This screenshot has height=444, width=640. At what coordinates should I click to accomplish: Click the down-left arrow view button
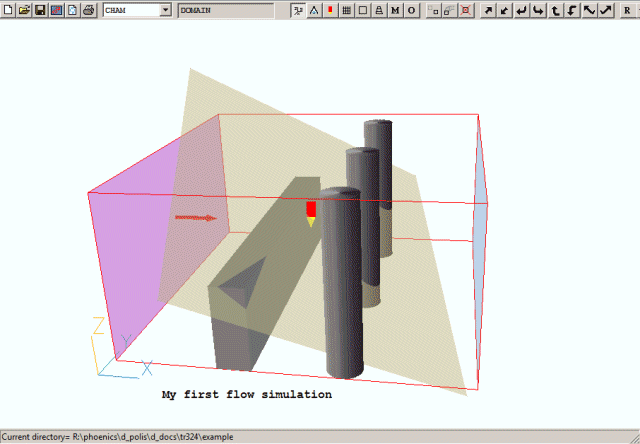click(x=506, y=10)
